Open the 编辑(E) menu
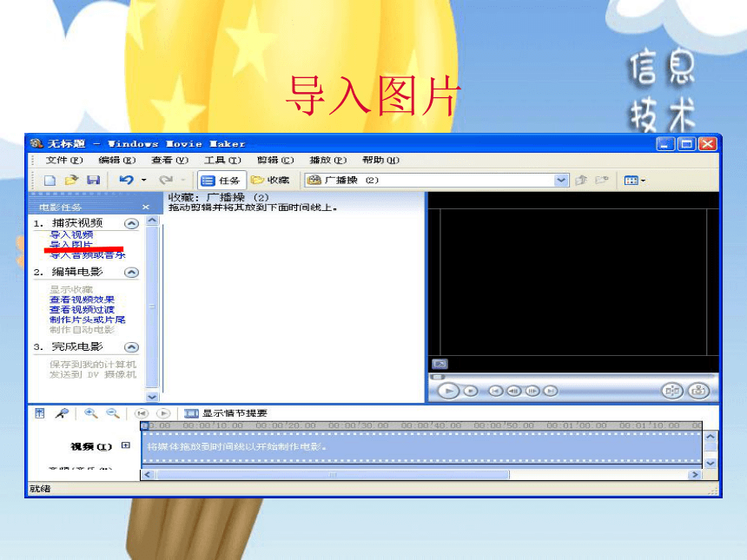This screenshot has height=560, width=747. [x=116, y=160]
